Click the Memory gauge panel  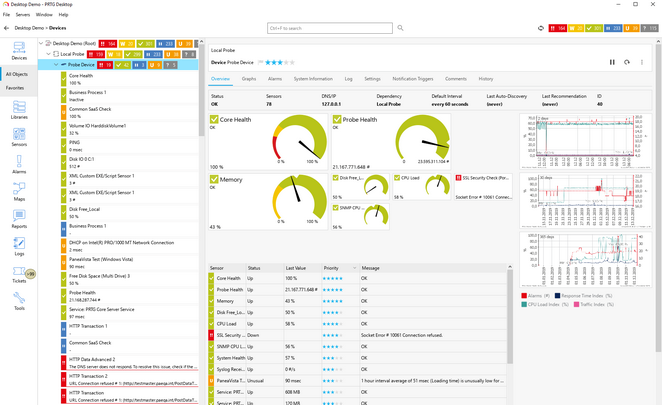[x=268, y=202]
